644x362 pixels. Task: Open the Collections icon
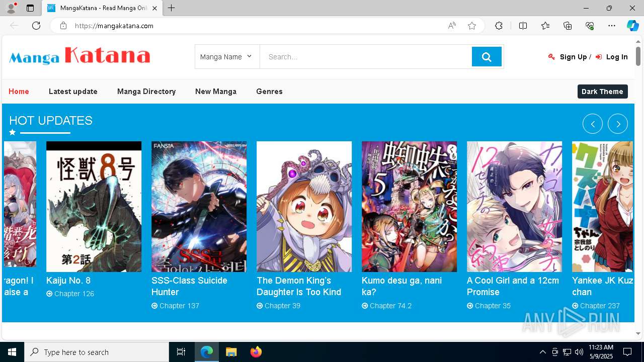[568, 26]
